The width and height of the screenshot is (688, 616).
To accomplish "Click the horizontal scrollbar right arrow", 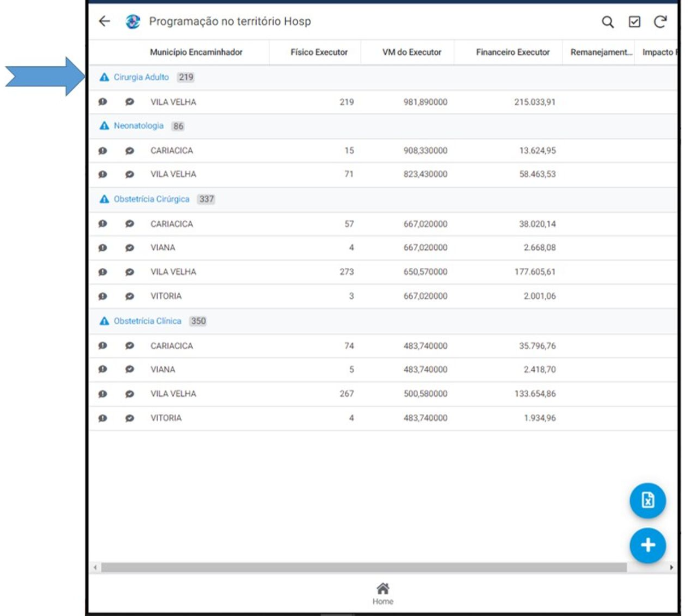I will (x=672, y=568).
